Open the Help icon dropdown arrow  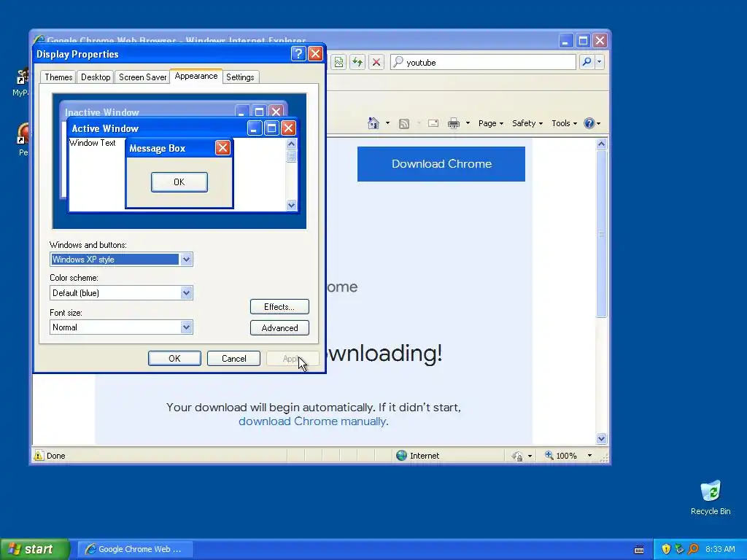(598, 123)
